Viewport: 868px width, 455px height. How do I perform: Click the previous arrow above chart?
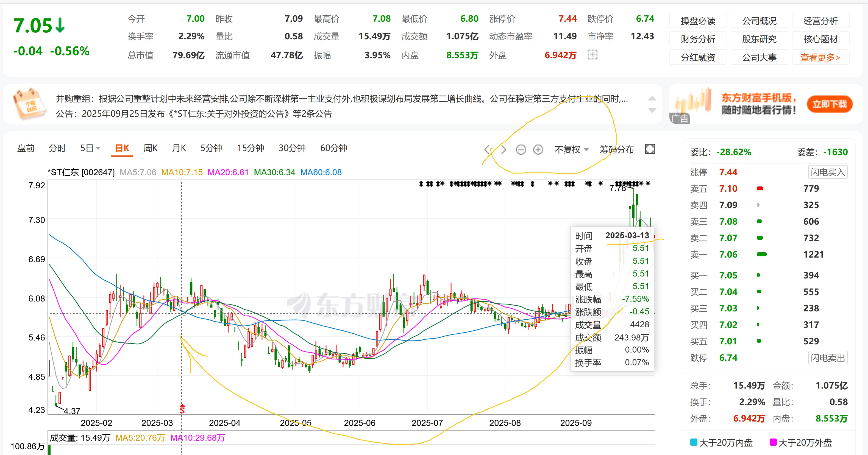tap(487, 150)
